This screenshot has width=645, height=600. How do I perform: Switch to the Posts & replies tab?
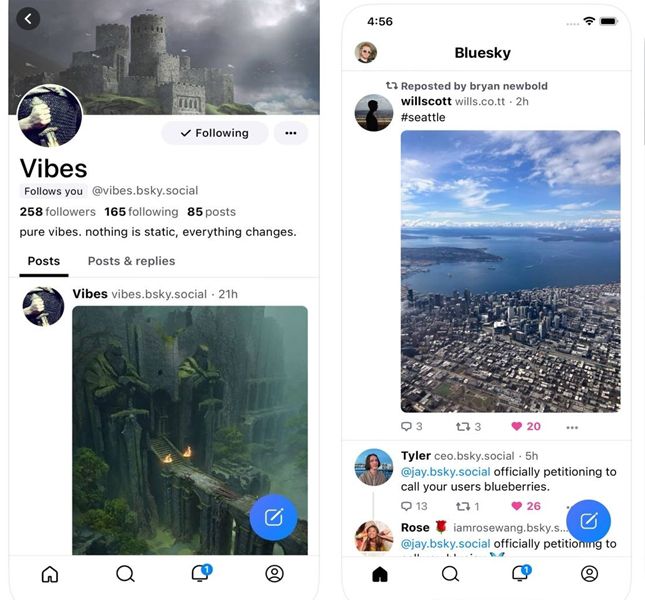click(131, 261)
